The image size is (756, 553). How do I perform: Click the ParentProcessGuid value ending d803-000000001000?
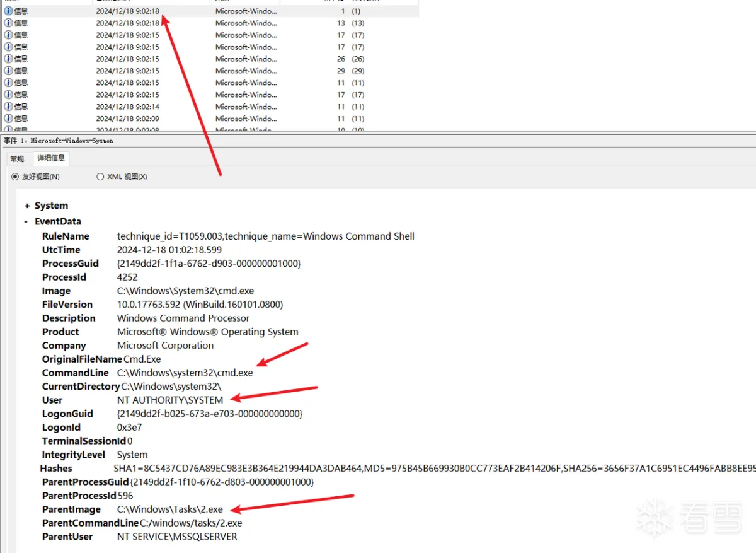tap(222, 482)
